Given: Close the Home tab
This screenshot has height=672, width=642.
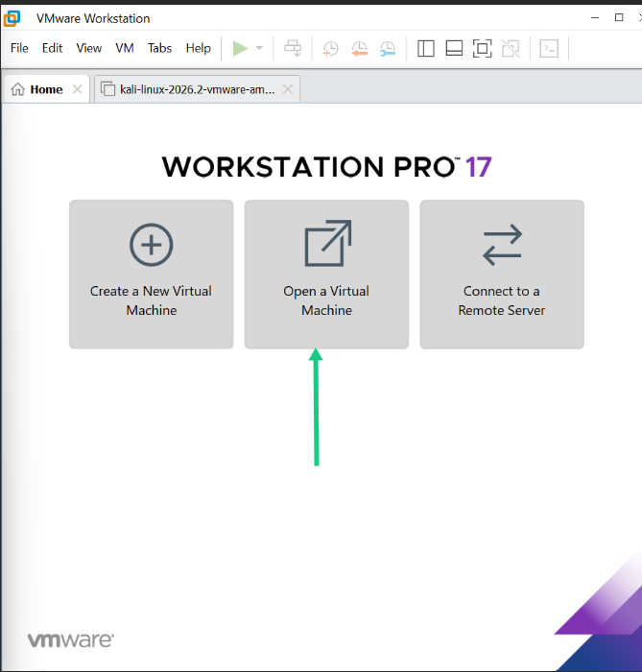Looking at the screenshot, I should point(78,89).
